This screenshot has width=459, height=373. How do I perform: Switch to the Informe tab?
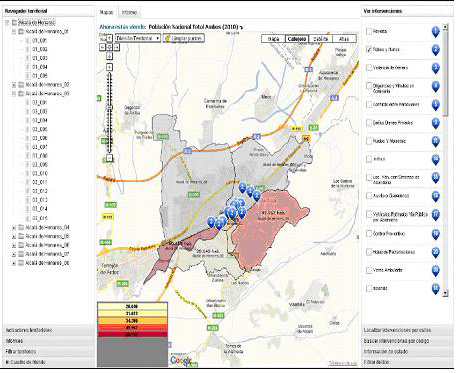[x=129, y=12]
